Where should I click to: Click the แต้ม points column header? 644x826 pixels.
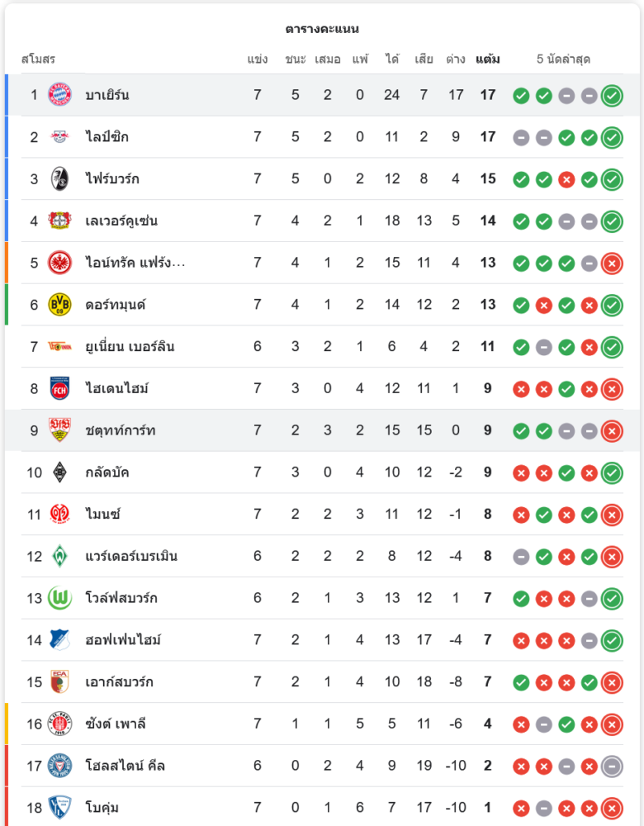[488, 59]
